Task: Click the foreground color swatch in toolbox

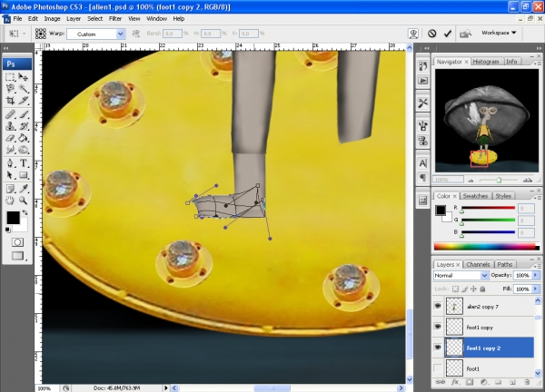Action: pyautogui.click(x=14, y=218)
